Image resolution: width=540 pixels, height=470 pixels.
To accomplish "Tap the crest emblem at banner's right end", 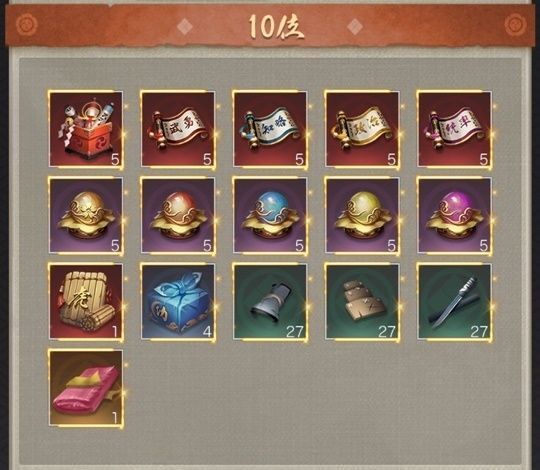I will pos(516,24).
